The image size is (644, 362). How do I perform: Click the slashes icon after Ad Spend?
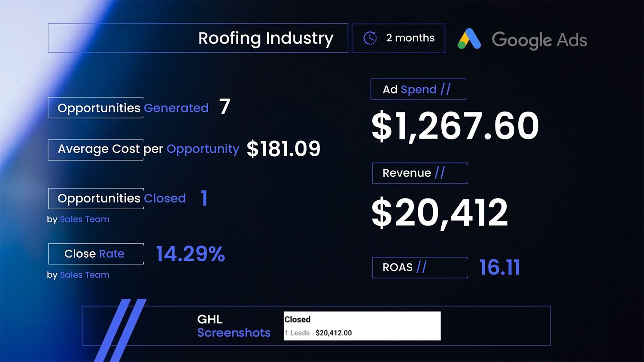click(445, 89)
